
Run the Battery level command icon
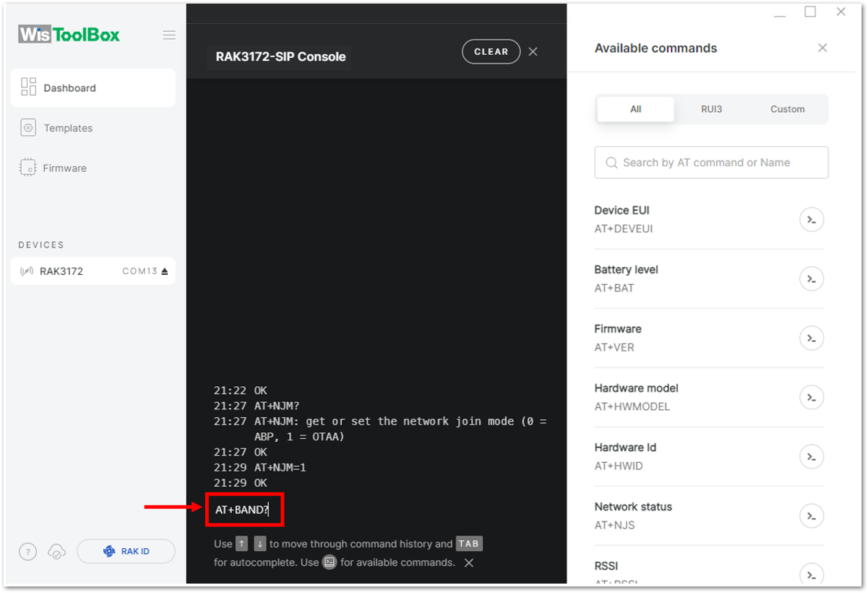pos(812,279)
